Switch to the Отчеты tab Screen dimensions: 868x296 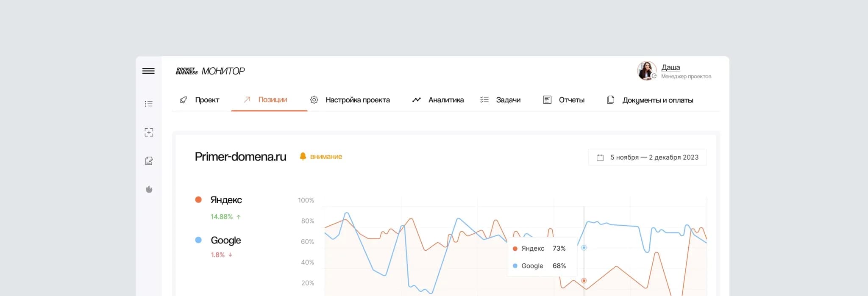tap(564, 100)
